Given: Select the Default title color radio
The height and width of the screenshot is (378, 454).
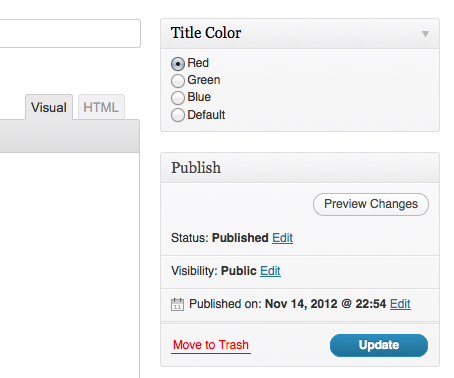Looking at the screenshot, I should tap(178, 115).
